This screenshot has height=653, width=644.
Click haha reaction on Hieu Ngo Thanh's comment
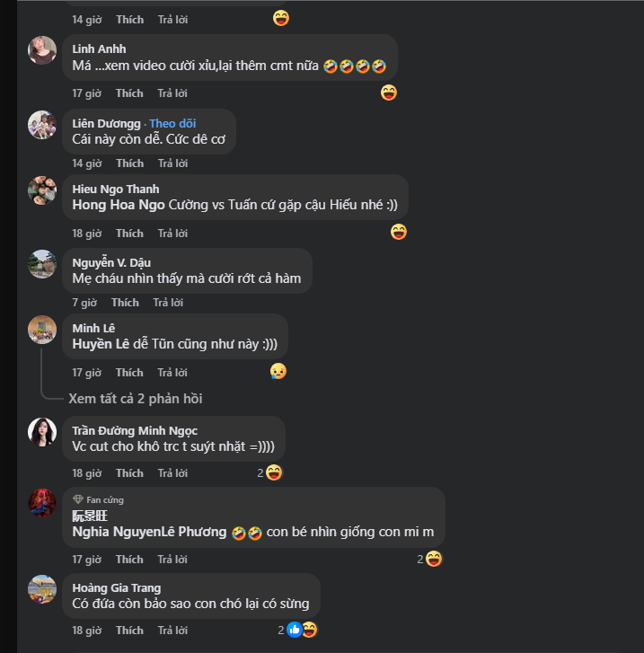399,232
